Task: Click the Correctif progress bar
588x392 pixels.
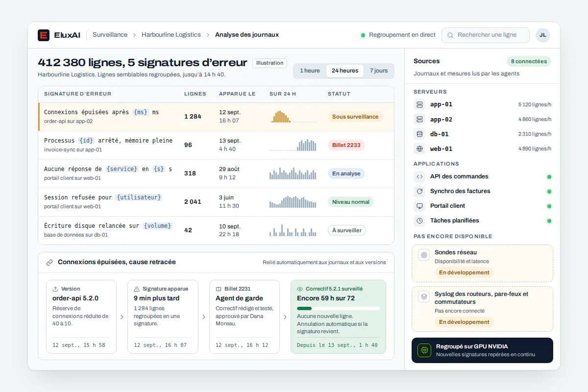Action: coord(338,308)
